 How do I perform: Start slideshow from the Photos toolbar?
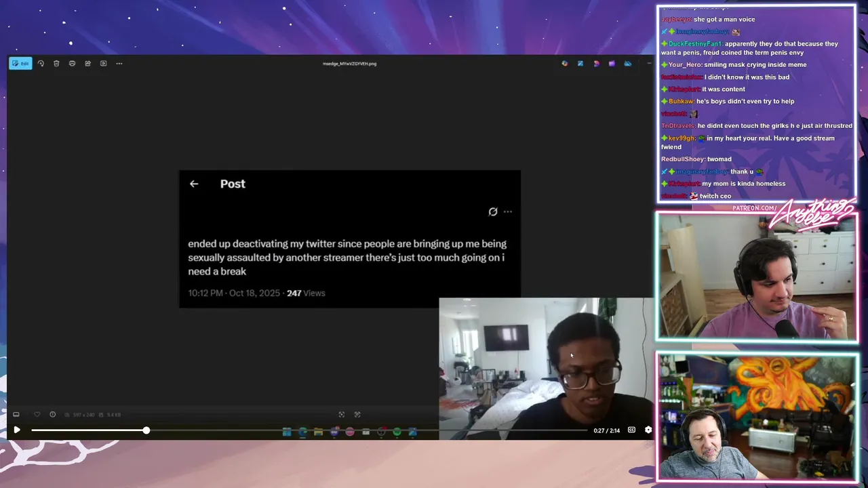pyautogui.click(x=103, y=64)
